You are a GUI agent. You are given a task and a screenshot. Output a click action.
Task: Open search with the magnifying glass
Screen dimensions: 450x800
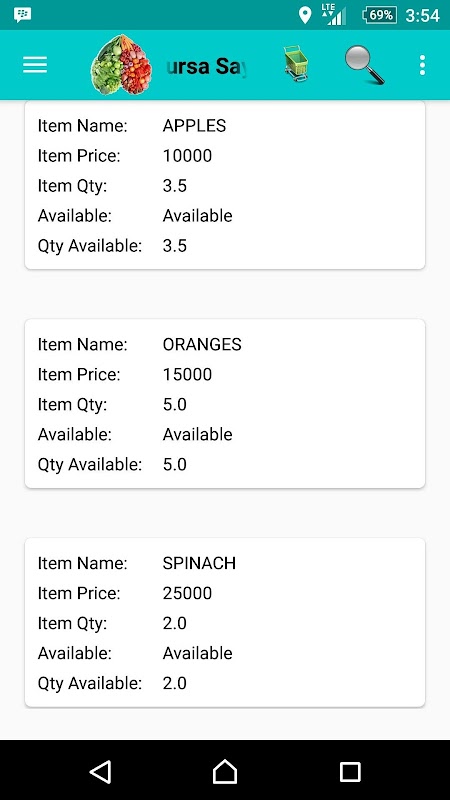coord(364,65)
